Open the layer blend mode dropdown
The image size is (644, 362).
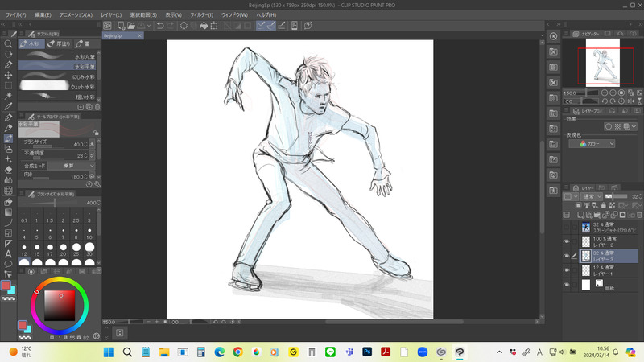click(591, 195)
